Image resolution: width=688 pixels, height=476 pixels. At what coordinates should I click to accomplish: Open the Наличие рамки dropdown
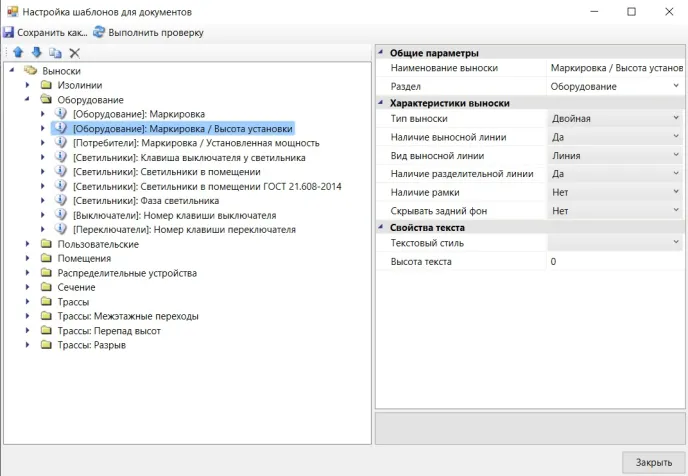(x=676, y=192)
